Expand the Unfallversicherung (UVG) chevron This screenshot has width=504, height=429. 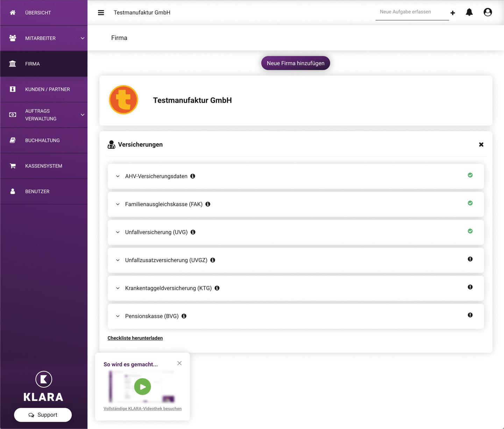click(118, 232)
